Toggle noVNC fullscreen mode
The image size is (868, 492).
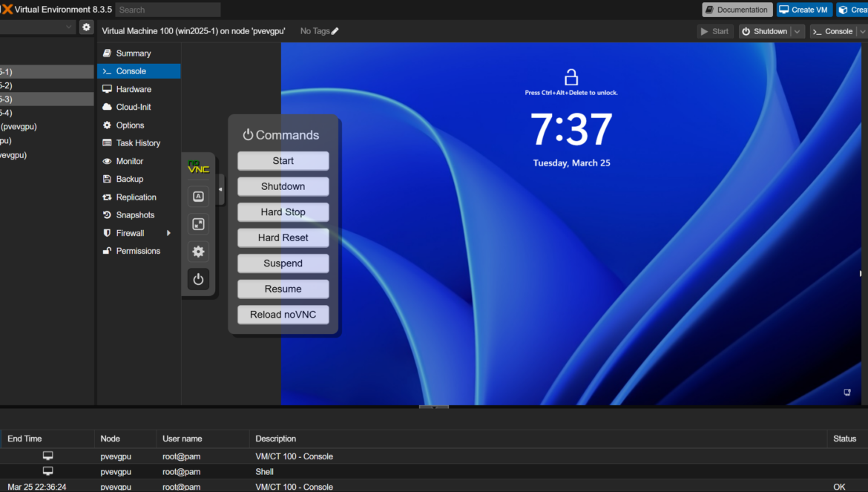[198, 224]
